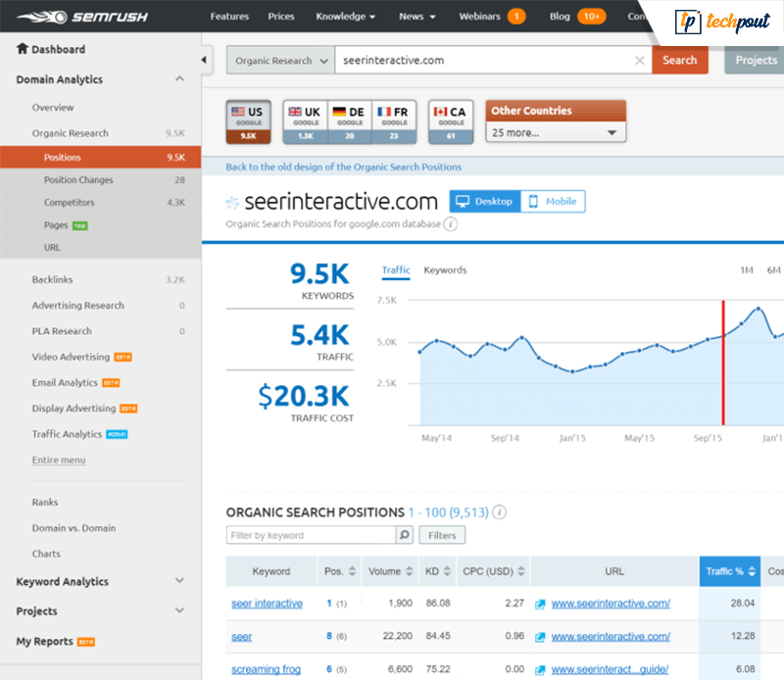The height and width of the screenshot is (680, 784).
Task: Open the Prices menu item
Action: click(x=281, y=17)
